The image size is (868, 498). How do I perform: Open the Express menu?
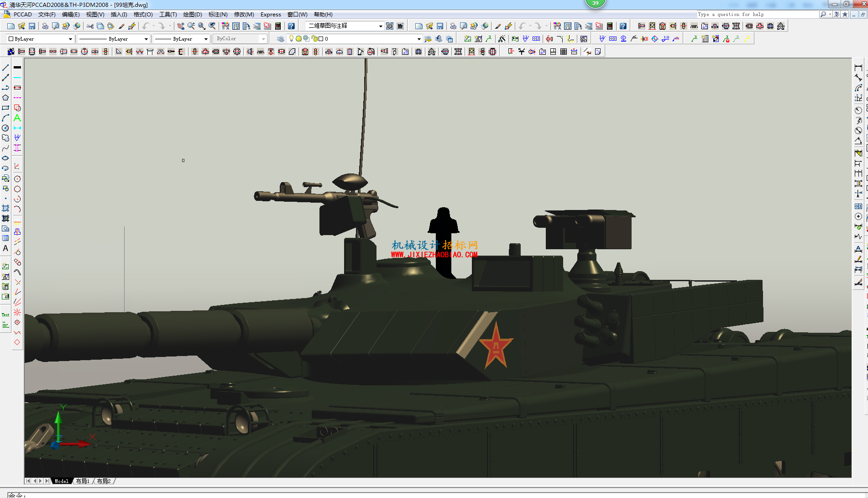coord(271,14)
